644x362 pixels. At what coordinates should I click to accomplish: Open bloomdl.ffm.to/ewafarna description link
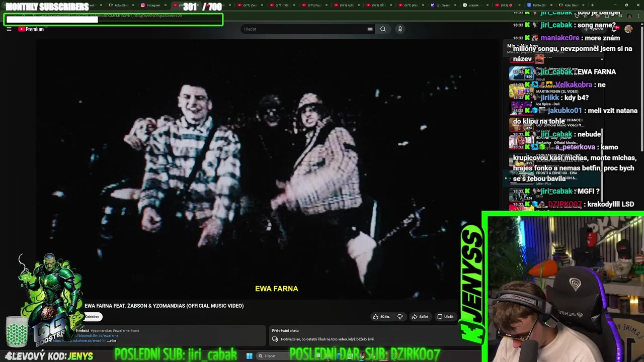97,335
